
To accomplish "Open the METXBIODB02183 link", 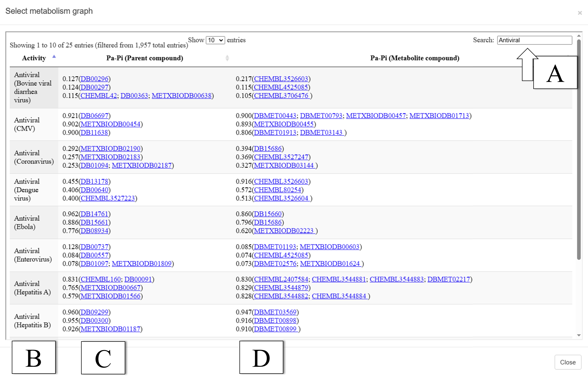I will pos(111,157).
